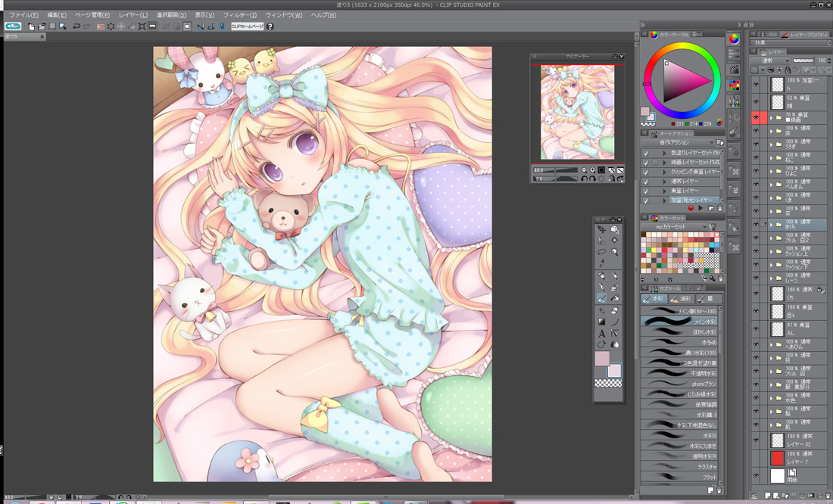Toggle visibility of 52% 乗算 layer
Image resolution: width=833 pixels, height=504 pixels.
756,101
